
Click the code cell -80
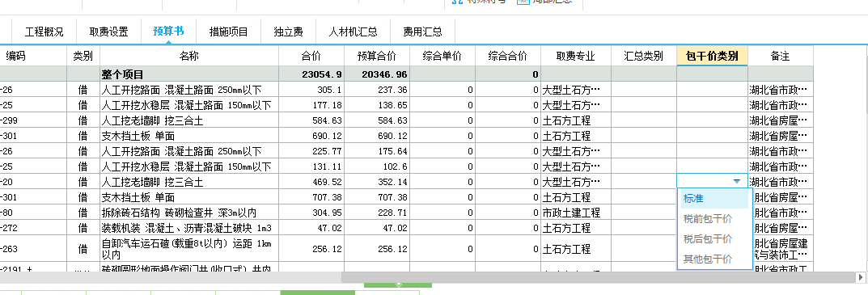[x=33, y=213]
